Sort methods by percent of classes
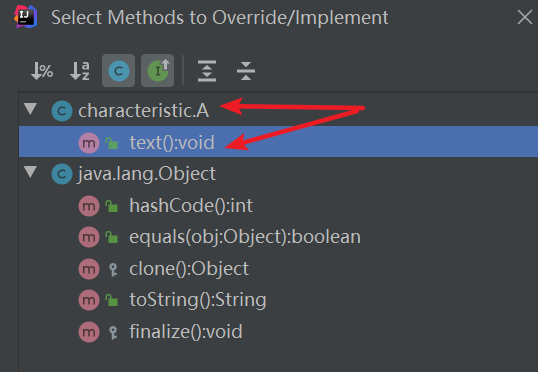 [x=42, y=71]
